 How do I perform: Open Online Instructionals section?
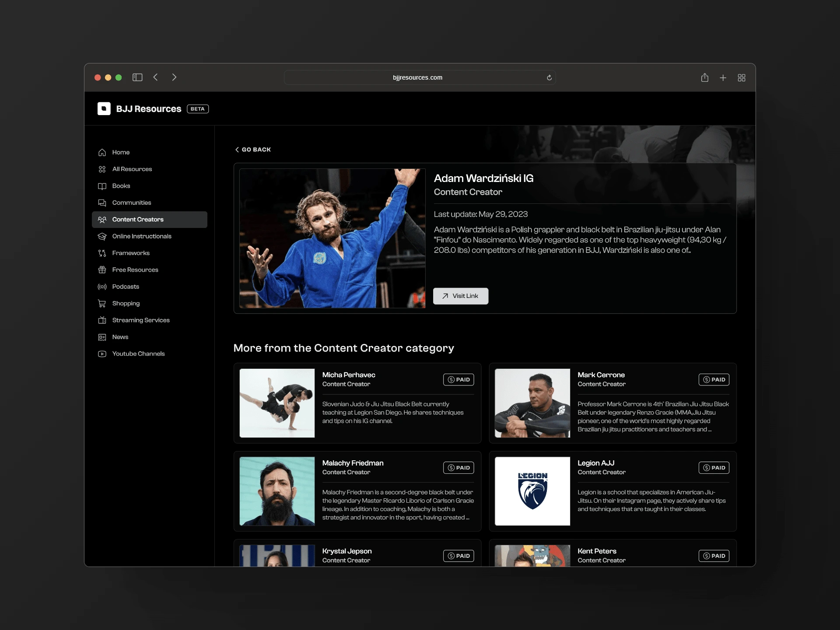pyautogui.click(x=150, y=236)
